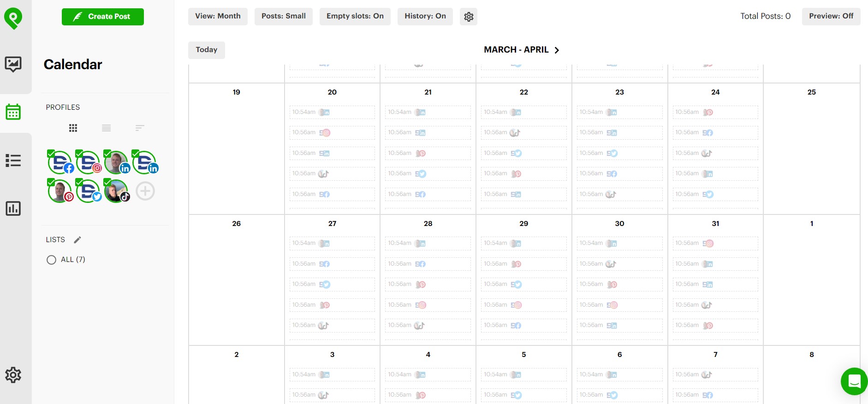Switch profiles to grid view icon

coord(73,128)
